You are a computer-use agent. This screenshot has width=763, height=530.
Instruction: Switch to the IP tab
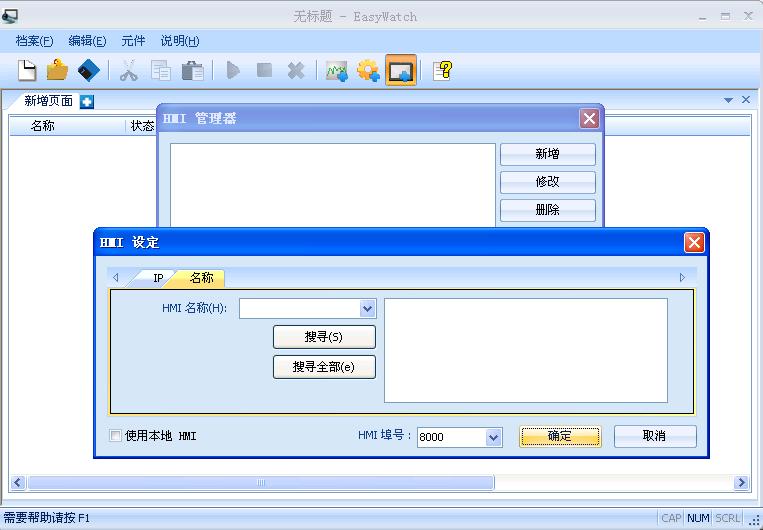158,278
